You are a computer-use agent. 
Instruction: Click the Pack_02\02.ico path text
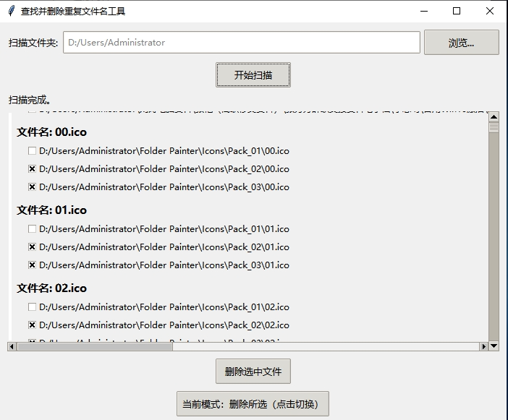(x=164, y=325)
